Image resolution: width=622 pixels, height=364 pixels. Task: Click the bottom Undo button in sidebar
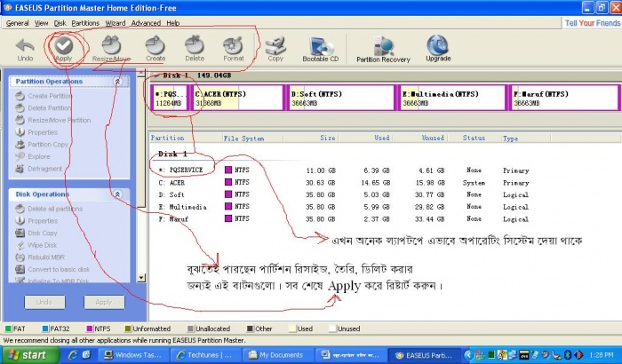[x=44, y=302]
